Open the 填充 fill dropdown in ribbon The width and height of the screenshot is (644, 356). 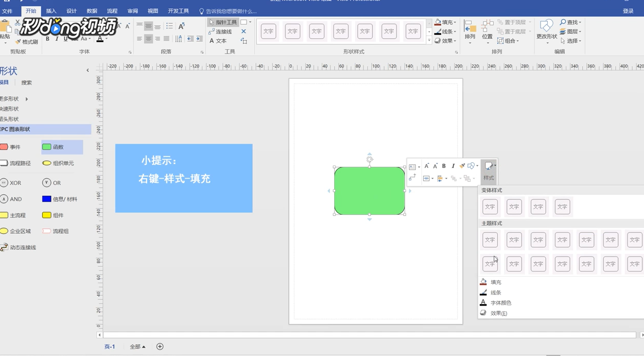point(445,22)
